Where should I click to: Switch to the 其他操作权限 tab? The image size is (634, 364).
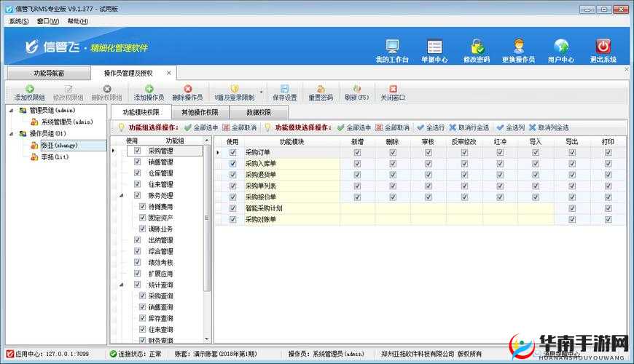tap(200, 112)
